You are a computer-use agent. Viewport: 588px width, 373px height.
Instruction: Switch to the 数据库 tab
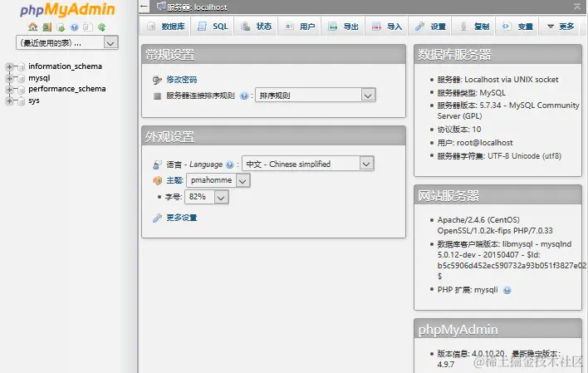166,27
